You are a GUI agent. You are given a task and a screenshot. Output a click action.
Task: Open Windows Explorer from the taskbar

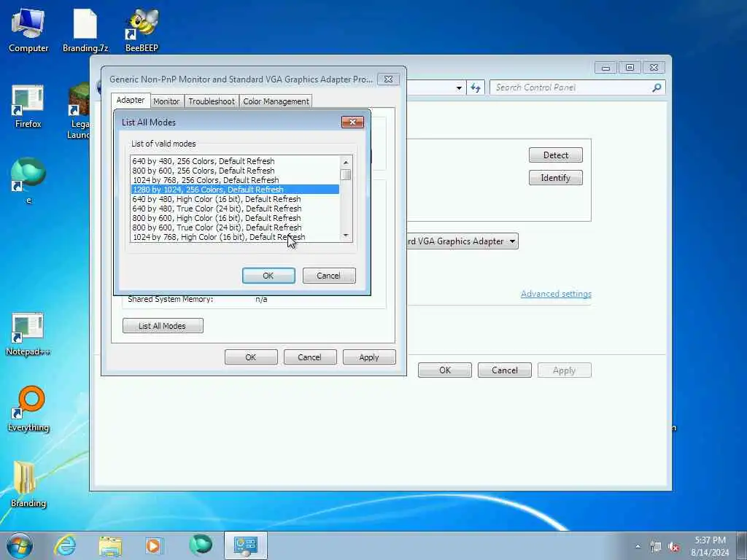click(x=110, y=545)
